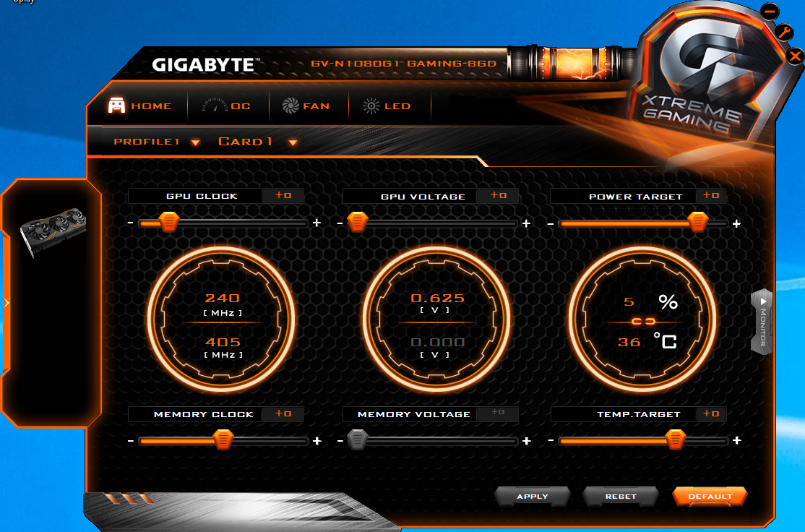The width and height of the screenshot is (805, 532).
Task: Click the RESET button
Action: pyautogui.click(x=621, y=497)
